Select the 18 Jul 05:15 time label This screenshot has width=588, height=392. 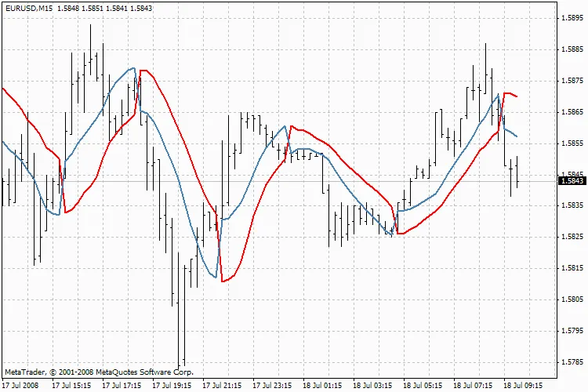coord(423,386)
